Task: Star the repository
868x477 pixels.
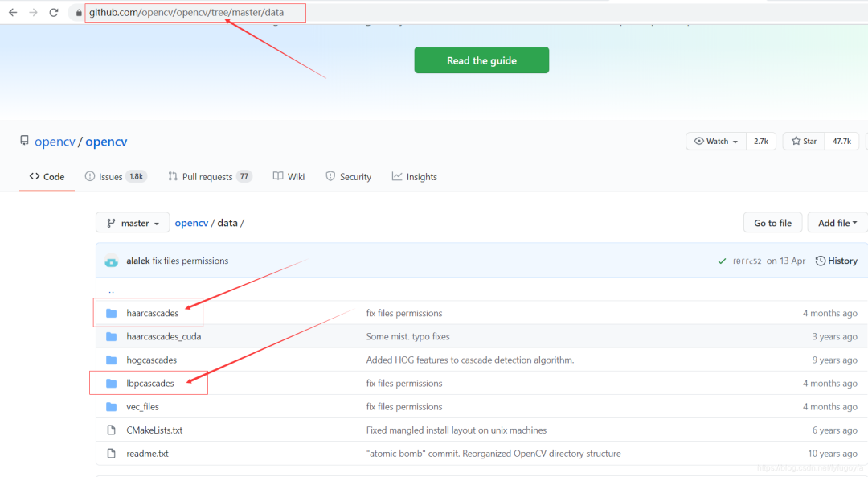Action: point(804,142)
